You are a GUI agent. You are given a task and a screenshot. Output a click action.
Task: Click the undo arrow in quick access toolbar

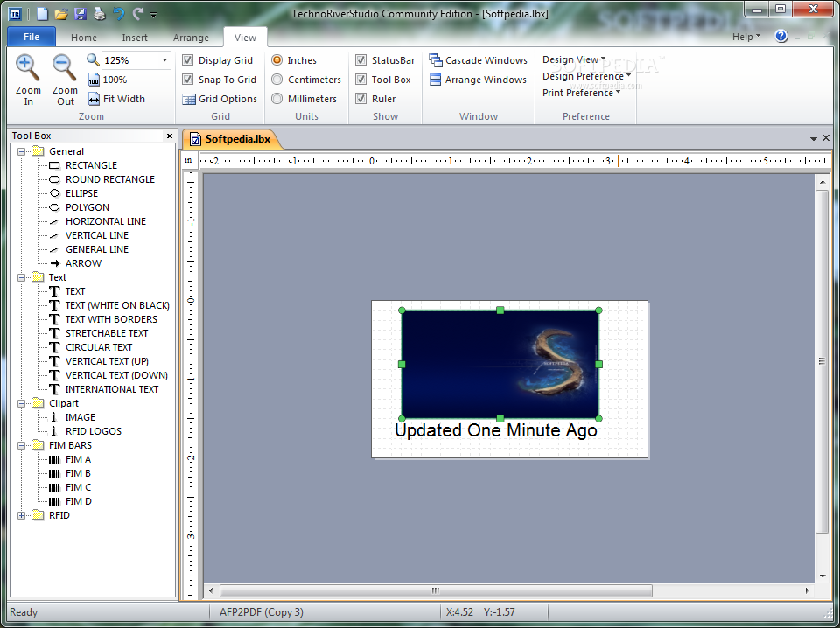pos(119,14)
